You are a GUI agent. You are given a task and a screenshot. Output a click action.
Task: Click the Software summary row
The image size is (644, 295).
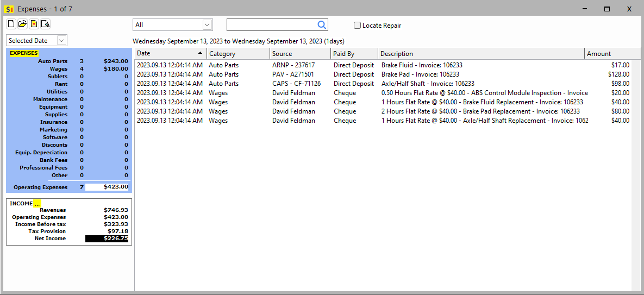69,137
